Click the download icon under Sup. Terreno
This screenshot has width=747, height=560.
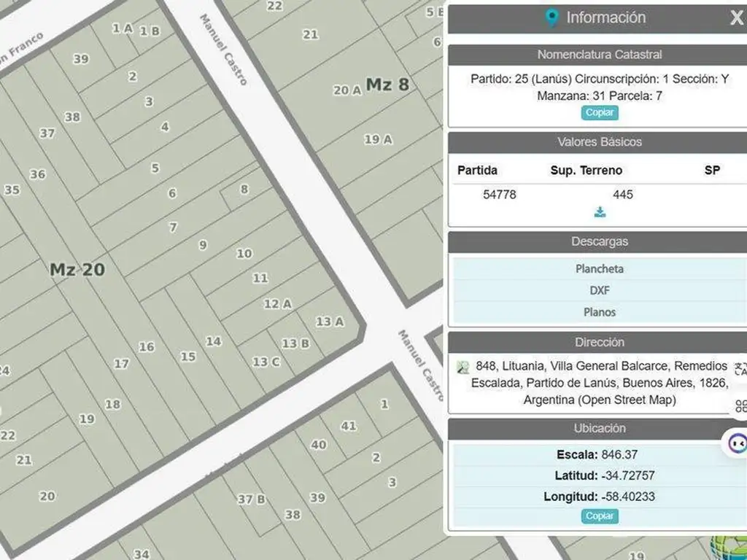(x=600, y=212)
